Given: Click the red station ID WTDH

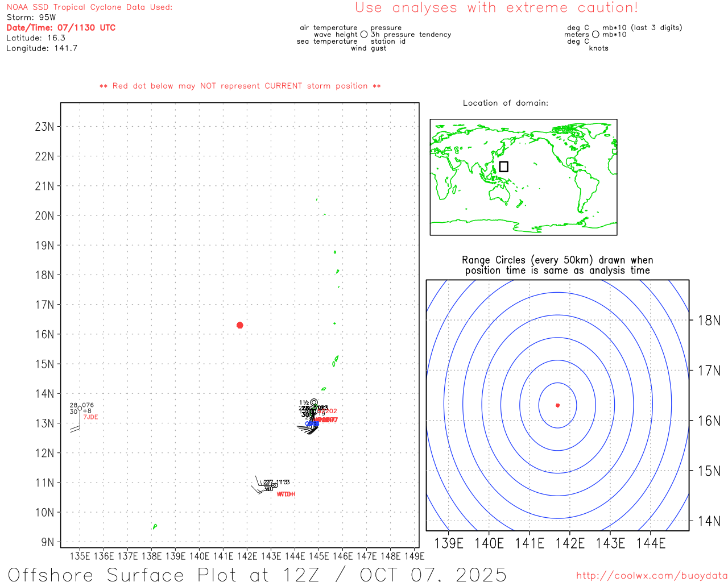Looking at the screenshot, I should pyautogui.click(x=286, y=494).
